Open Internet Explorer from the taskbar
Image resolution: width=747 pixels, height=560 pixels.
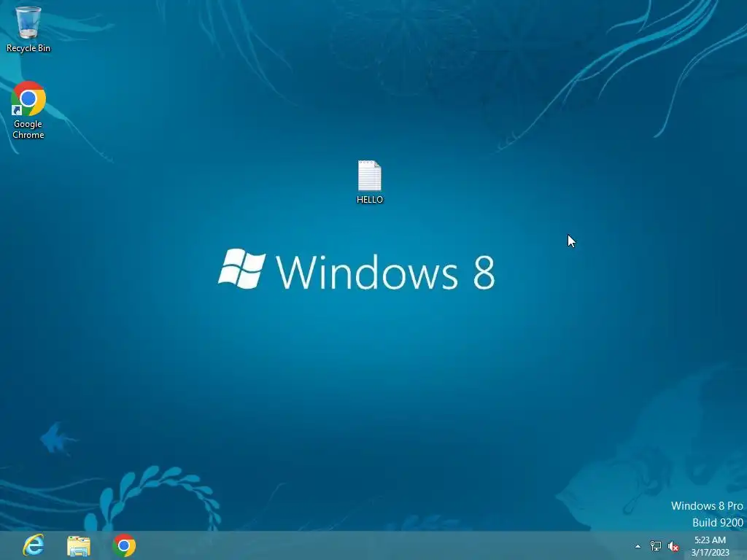click(34, 545)
